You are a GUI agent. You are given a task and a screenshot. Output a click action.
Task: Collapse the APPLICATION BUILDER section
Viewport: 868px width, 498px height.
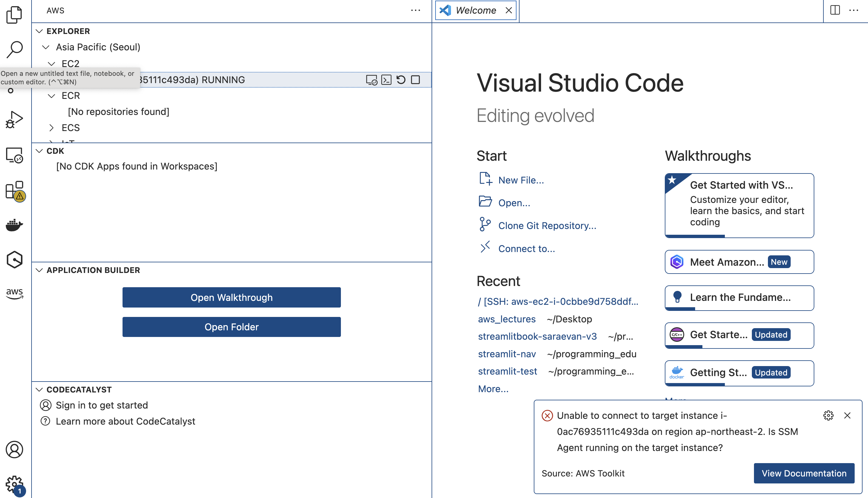(39, 270)
